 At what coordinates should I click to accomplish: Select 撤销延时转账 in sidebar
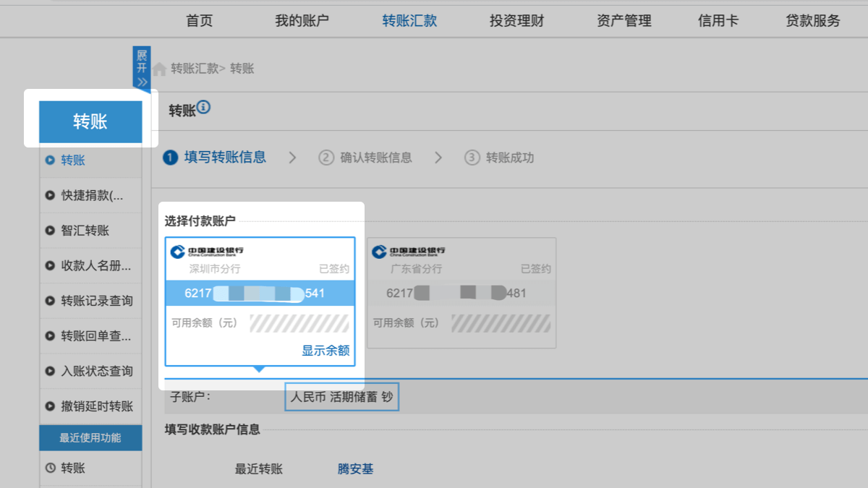point(96,406)
